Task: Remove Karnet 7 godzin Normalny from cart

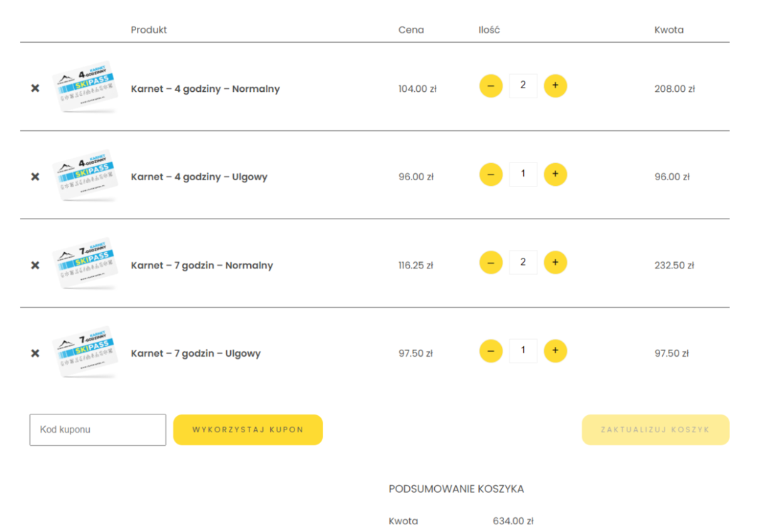Action: click(x=35, y=265)
